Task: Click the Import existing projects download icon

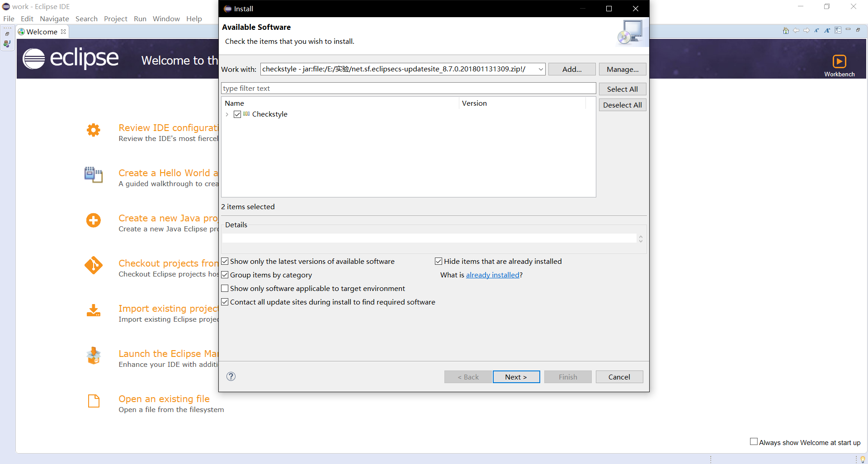Action: tap(94, 310)
